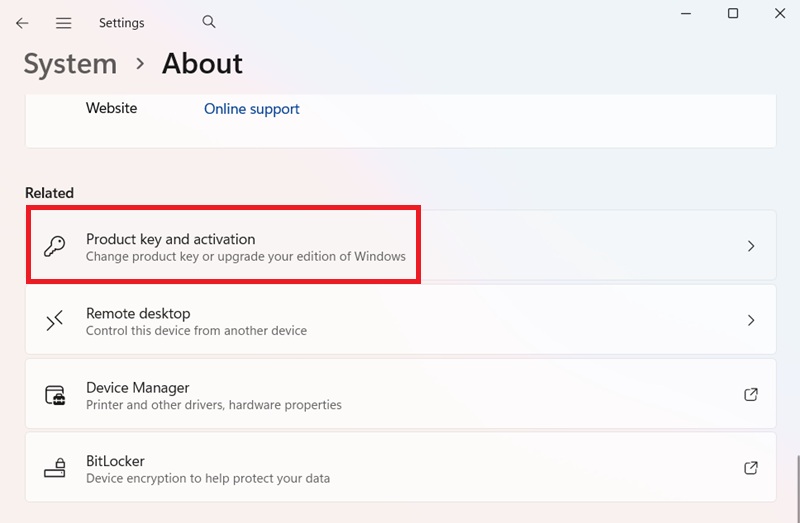Launch Device Manager from its title text

coord(137,387)
